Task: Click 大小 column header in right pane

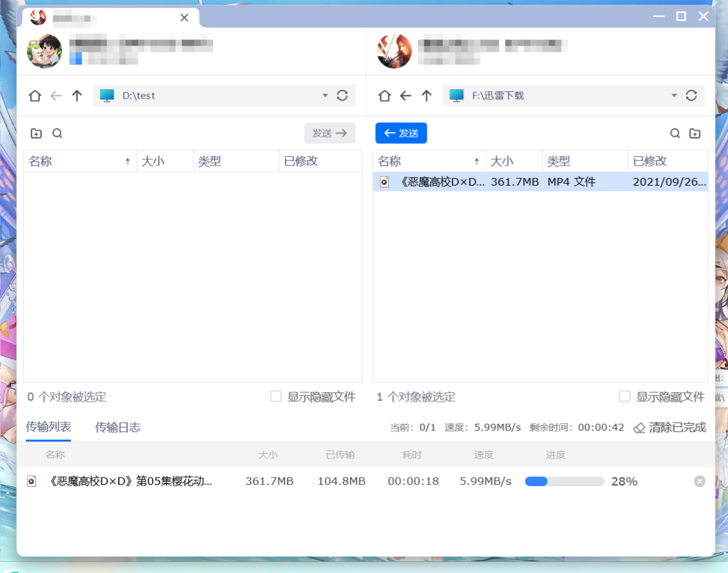Action: (514, 161)
